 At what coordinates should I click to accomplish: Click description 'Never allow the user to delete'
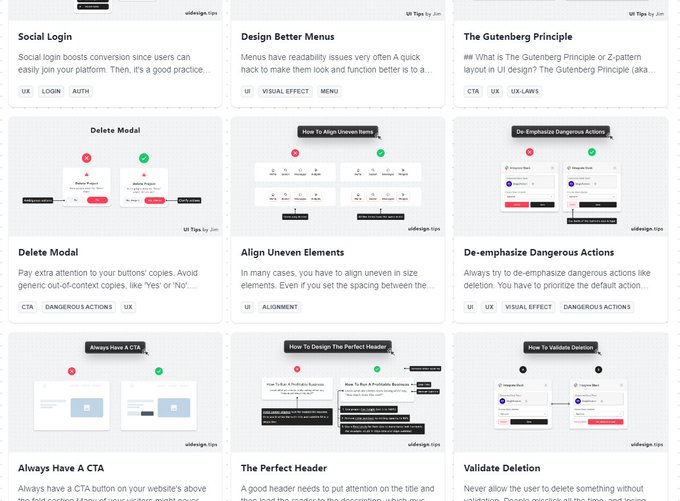click(555, 493)
